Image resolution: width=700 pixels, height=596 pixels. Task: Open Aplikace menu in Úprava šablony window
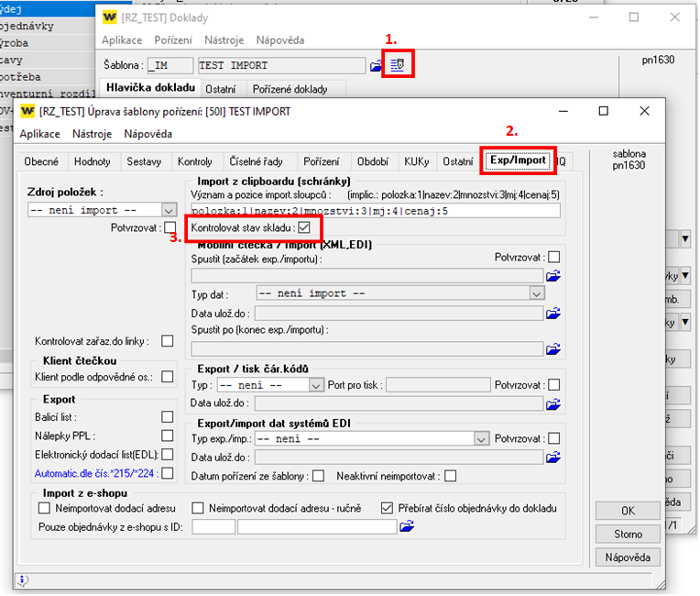(x=39, y=134)
